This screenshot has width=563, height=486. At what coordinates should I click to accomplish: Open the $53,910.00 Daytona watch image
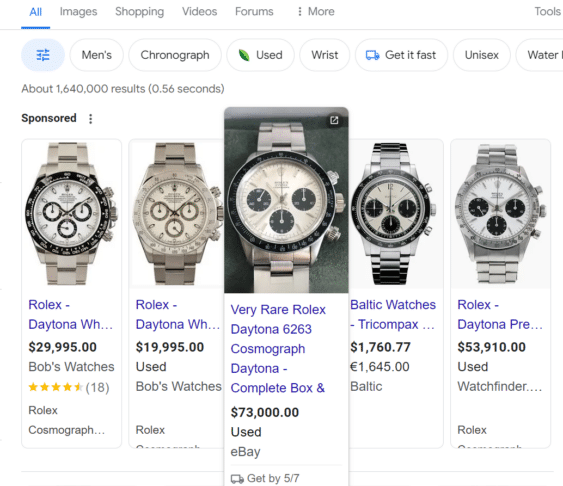500,214
